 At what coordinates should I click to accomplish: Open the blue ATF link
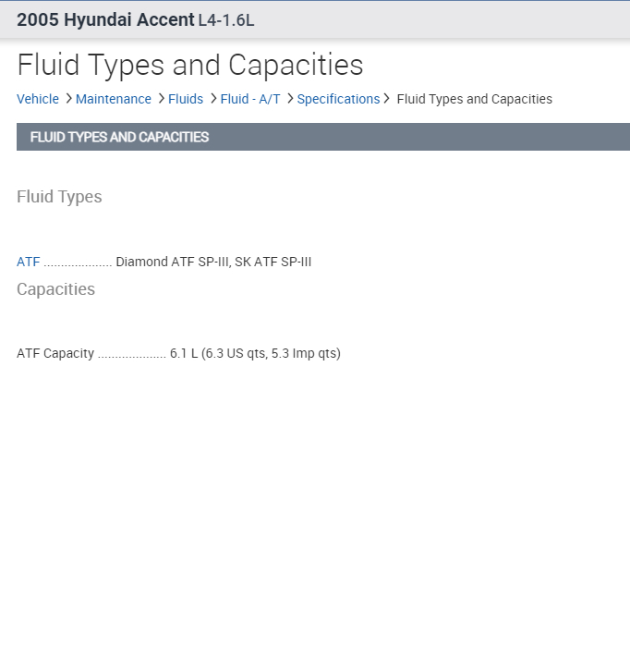tap(29, 262)
